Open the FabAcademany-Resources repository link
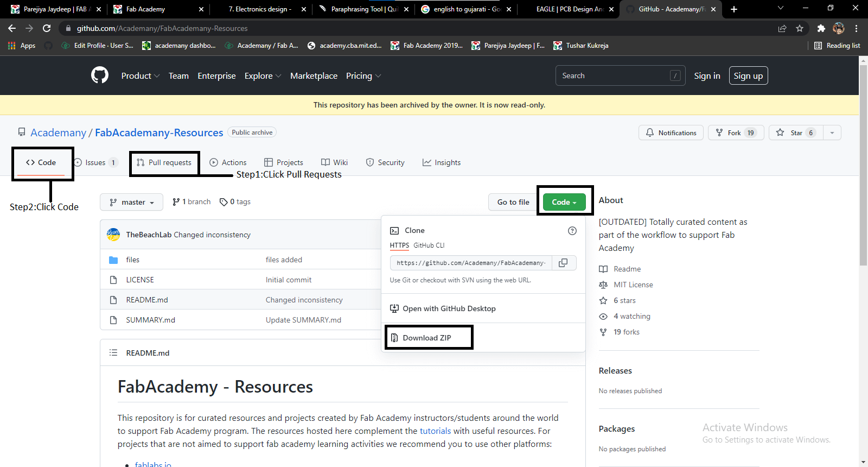 [x=159, y=132]
